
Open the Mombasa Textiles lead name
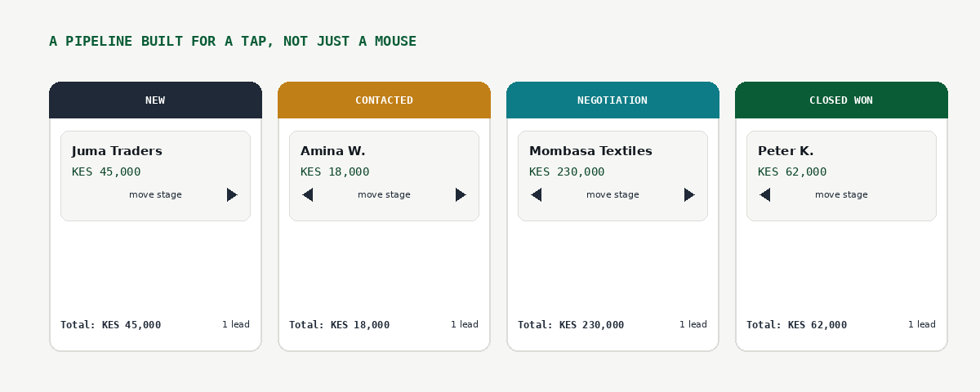[590, 151]
